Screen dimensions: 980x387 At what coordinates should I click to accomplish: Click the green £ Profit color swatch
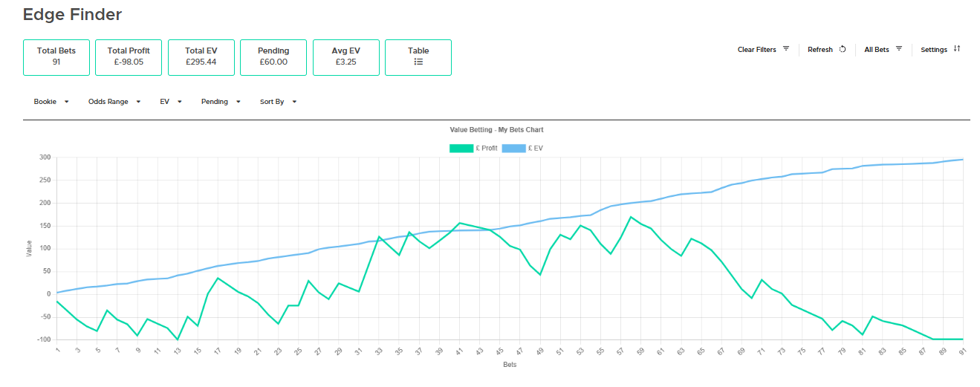(461, 149)
